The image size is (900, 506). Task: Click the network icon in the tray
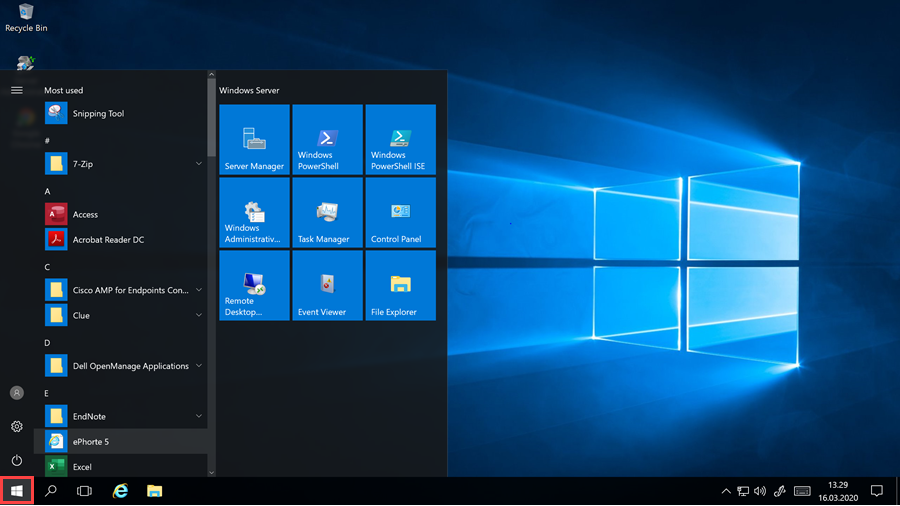(x=743, y=491)
